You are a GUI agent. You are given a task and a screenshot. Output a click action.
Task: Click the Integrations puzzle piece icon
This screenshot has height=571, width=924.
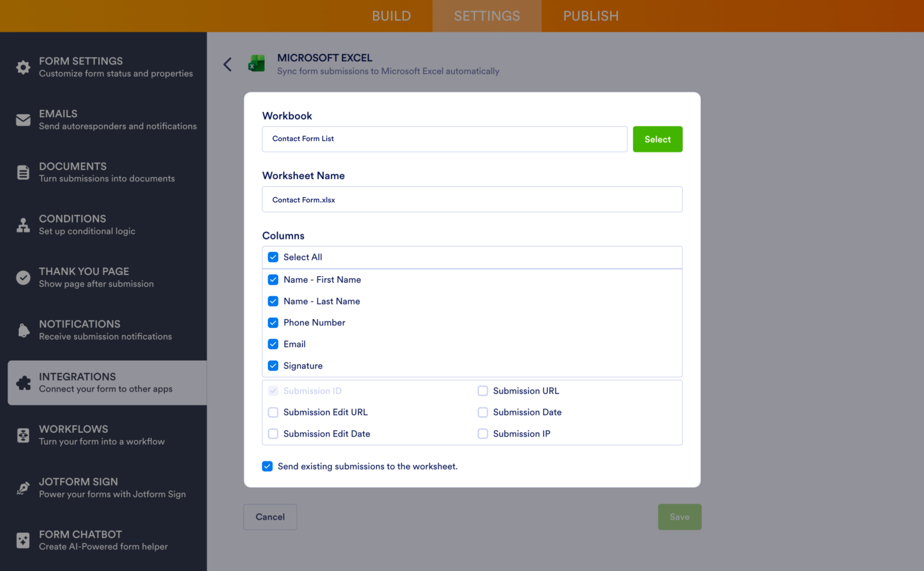pyautogui.click(x=23, y=383)
